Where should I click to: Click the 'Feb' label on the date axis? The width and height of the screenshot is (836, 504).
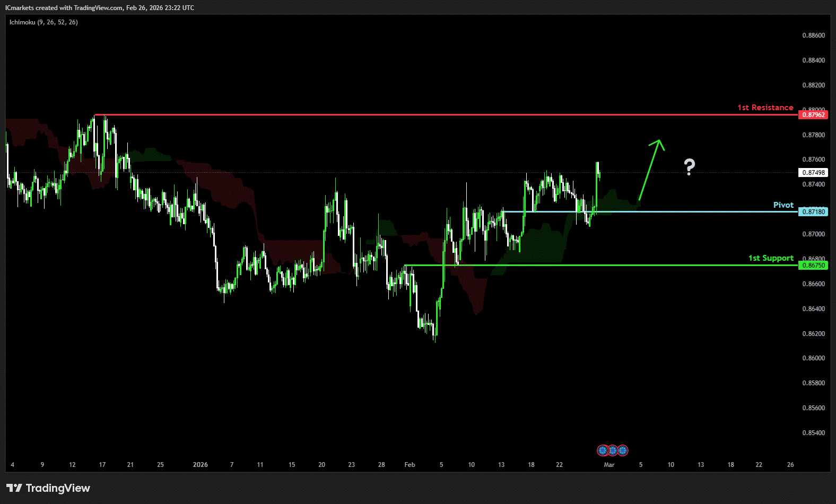(410, 465)
